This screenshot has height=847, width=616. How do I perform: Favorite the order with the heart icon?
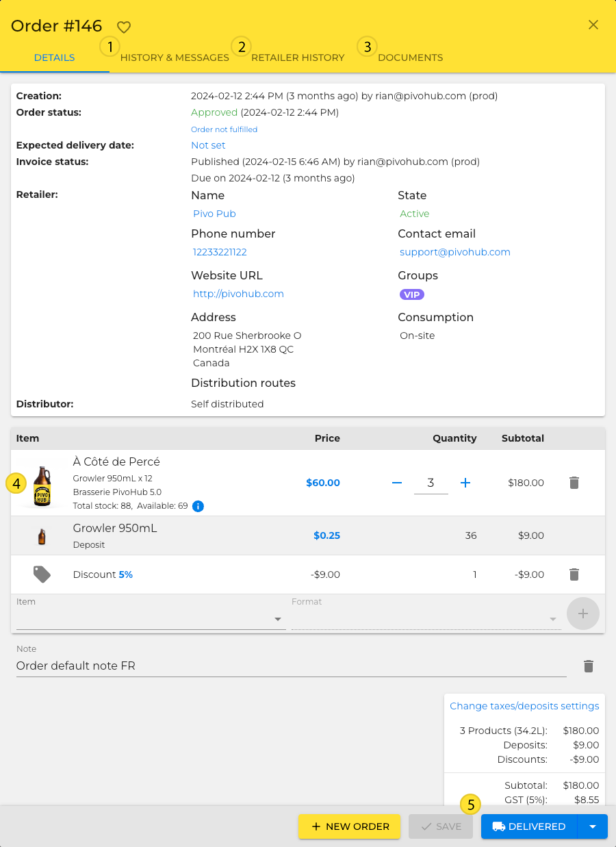pos(123,27)
